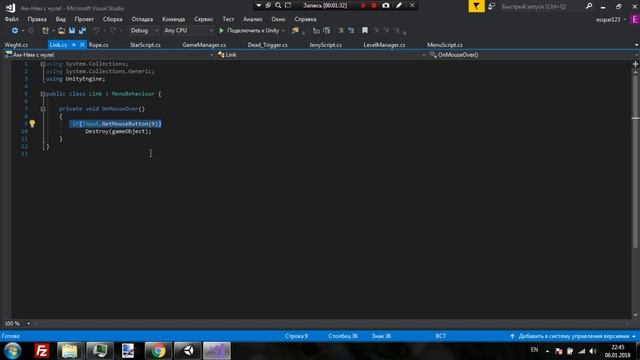Click the toggle bookmark icon
640x360 pixels.
point(365,31)
